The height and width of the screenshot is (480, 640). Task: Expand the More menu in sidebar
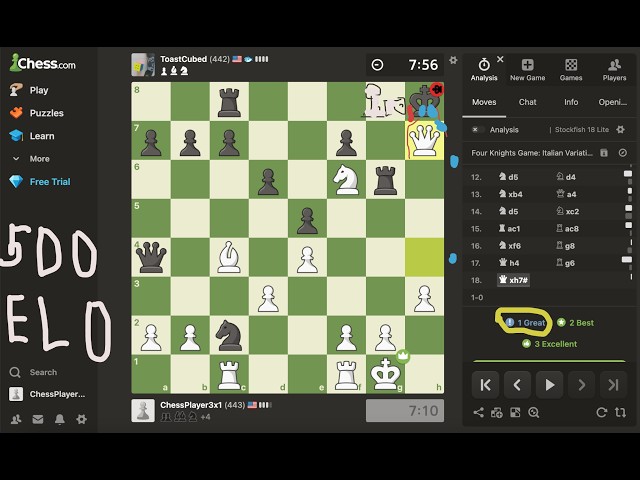tap(31, 159)
